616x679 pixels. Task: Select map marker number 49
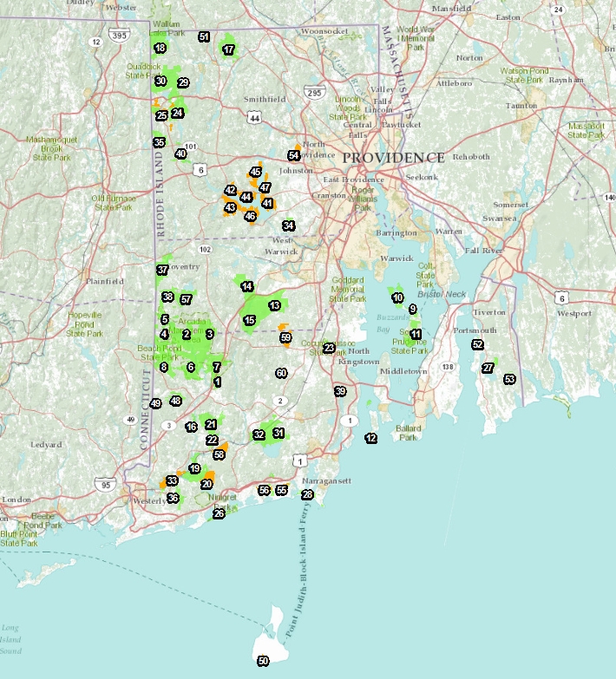point(155,403)
